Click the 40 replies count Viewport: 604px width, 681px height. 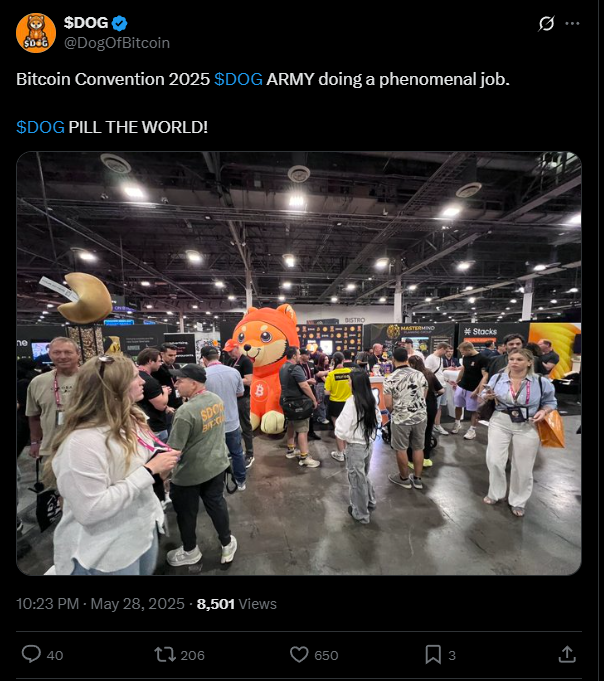(55, 655)
